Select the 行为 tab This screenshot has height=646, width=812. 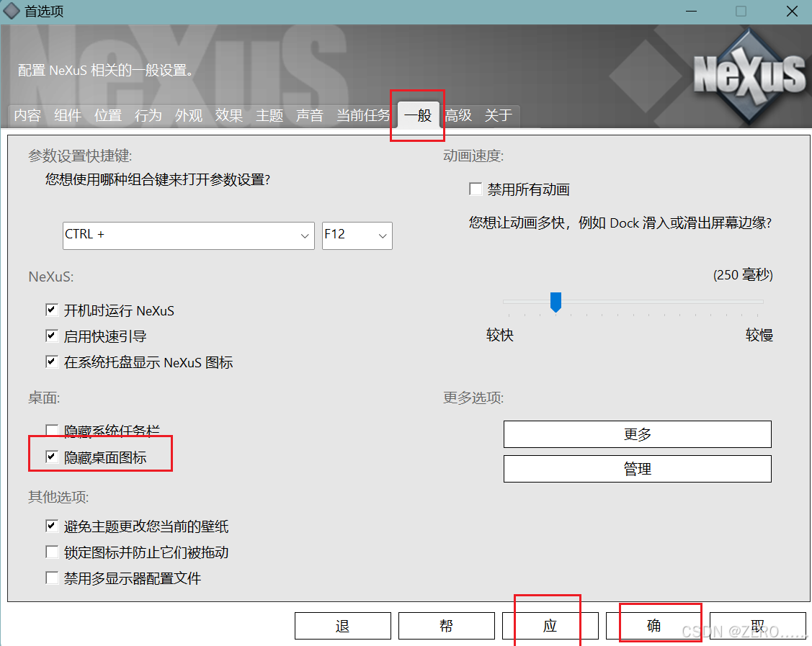[x=148, y=115]
